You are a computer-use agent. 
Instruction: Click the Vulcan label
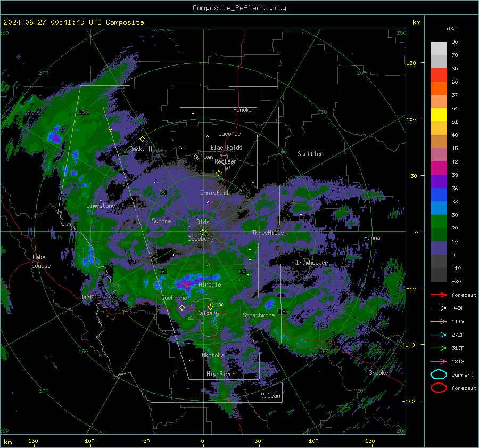coord(270,396)
